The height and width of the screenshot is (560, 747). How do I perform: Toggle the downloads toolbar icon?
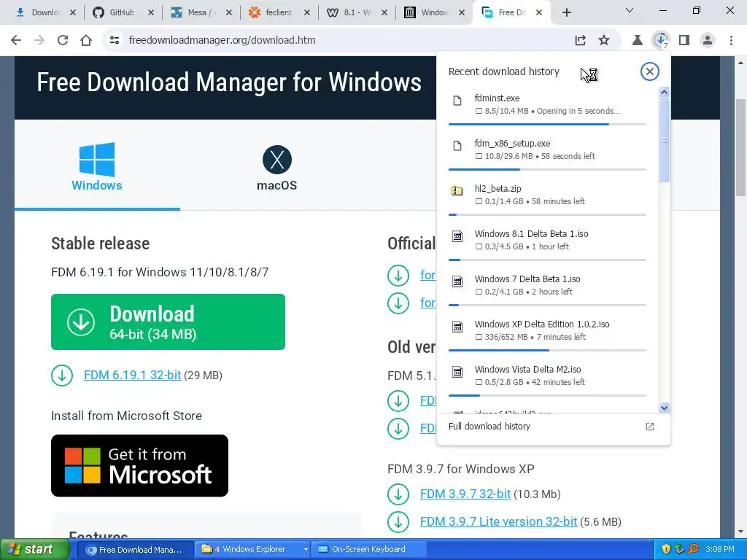coord(661,41)
